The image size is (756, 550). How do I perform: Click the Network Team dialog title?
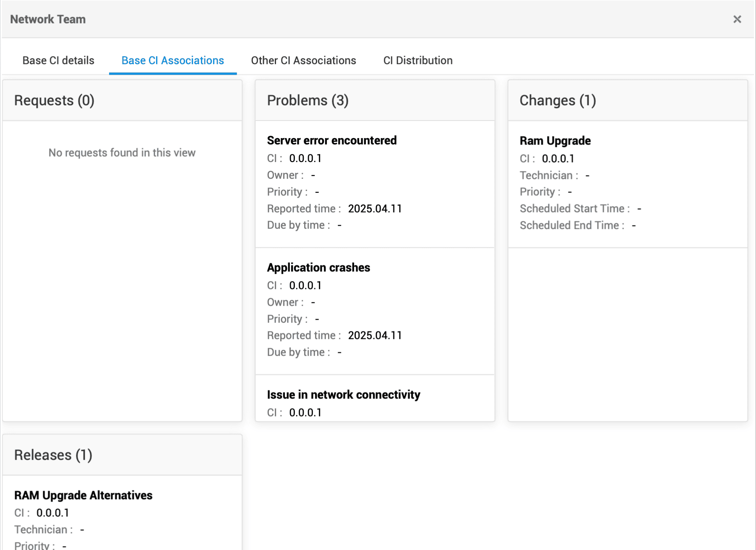coord(48,19)
